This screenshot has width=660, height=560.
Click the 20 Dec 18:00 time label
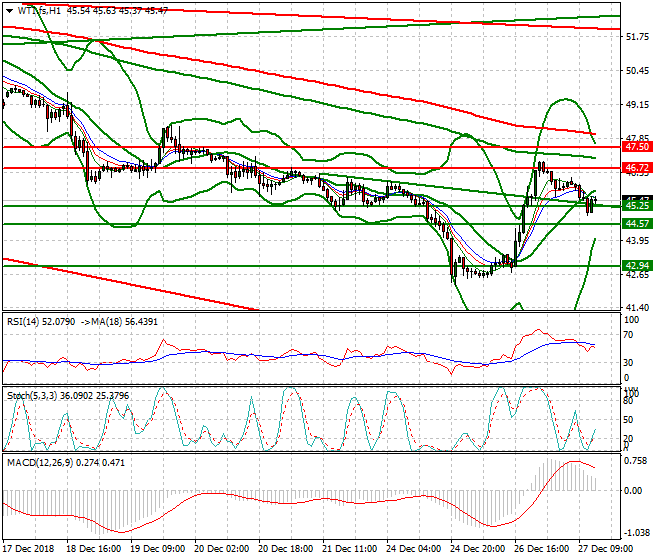pos(285,549)
